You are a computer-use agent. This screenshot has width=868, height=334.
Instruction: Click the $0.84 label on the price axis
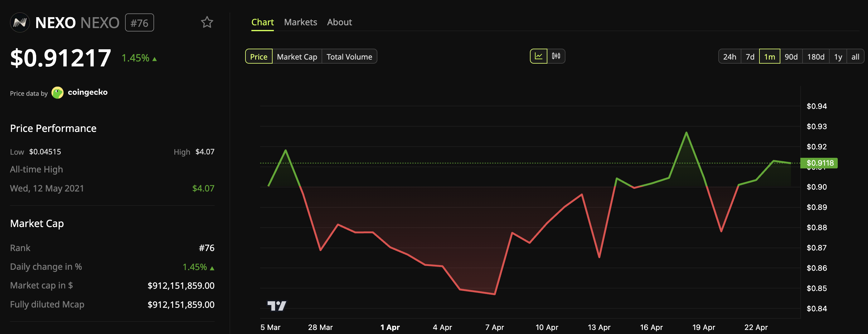click(x=817, y=308)
